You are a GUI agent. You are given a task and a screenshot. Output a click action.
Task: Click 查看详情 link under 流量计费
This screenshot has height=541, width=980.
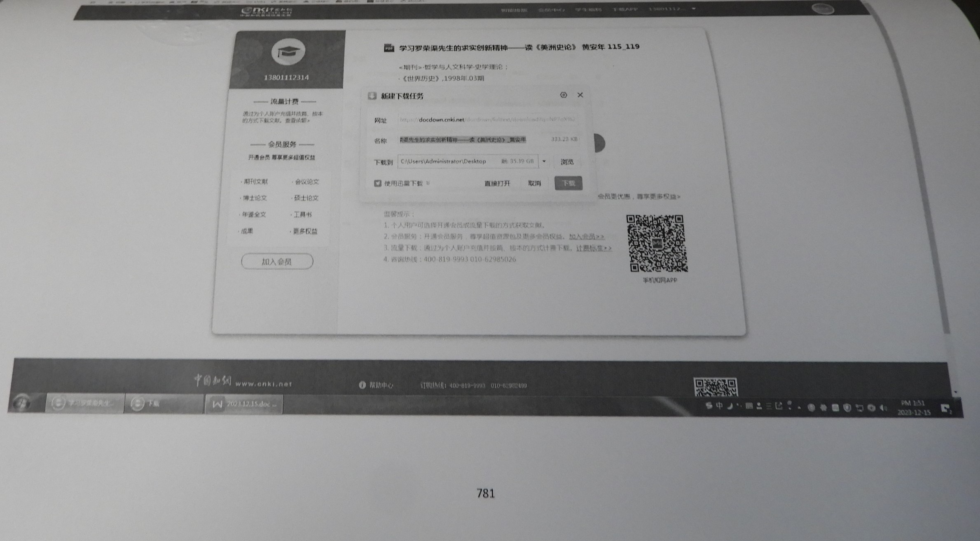tap(297, 121)
